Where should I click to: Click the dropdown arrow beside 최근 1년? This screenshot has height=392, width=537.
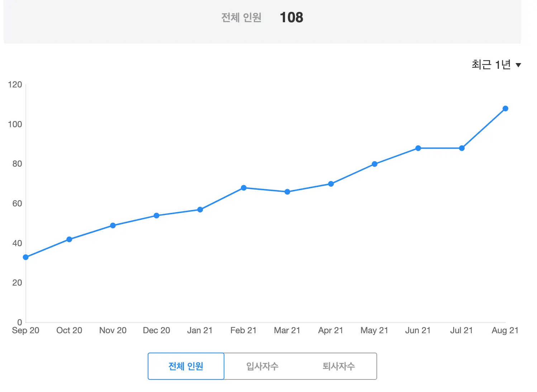(x=518, y=65)
